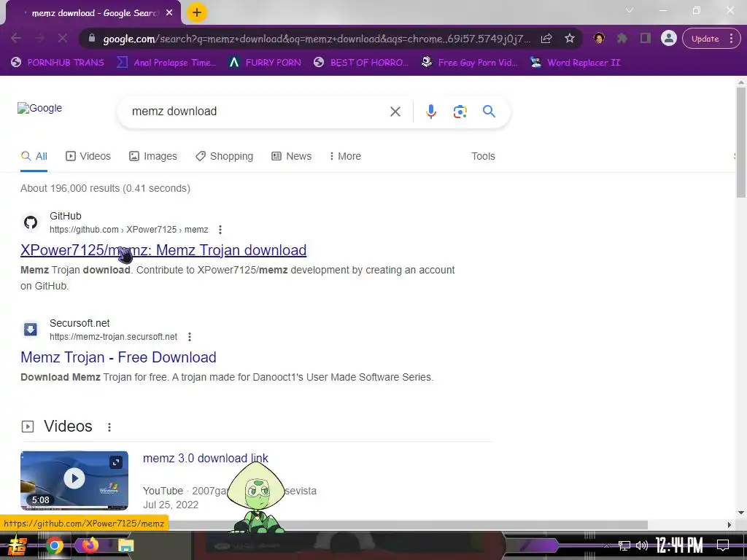747x560 pixels.
Task: Open the Start menu
Action: click(x=18, y=545)
